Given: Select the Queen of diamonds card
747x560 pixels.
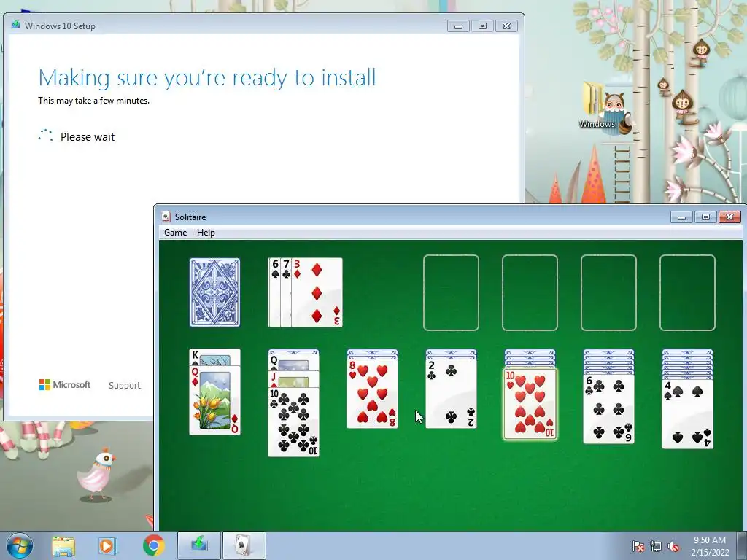Looking at the screenshot, I should (x=215, y=400).
